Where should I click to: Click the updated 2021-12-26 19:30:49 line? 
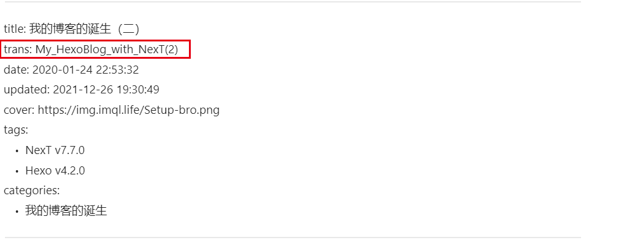82,90
